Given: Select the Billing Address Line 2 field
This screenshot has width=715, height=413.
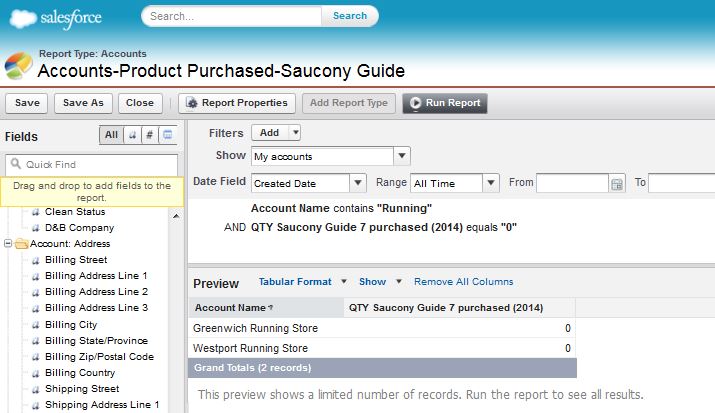Looking at the screenshot, I should 96,292.
